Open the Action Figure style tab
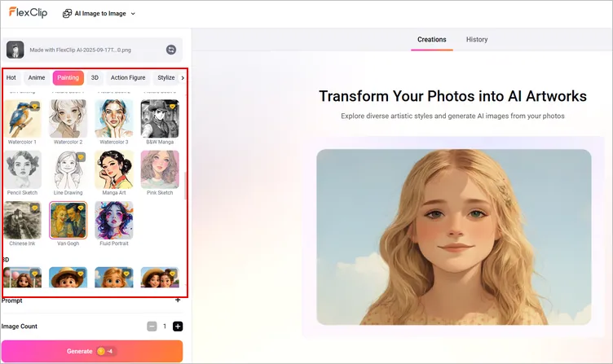The image size is (613, 364). (129, 78)
